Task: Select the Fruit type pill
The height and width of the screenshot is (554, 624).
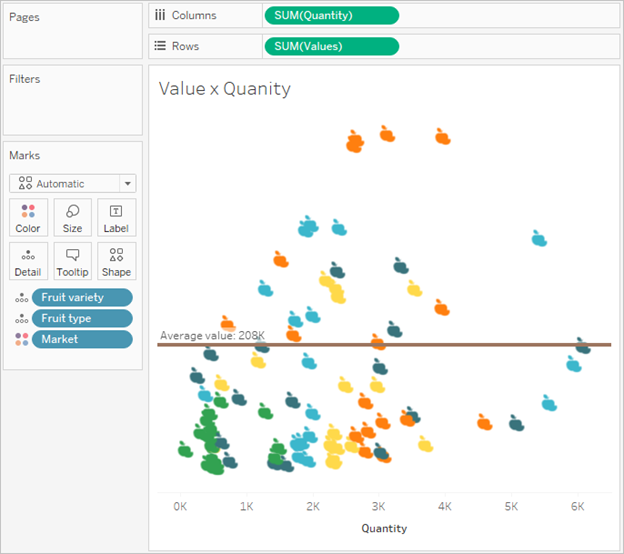Action: (82, 318)
